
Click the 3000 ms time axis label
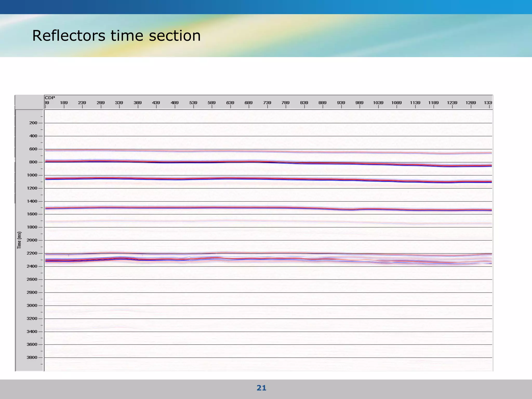point(32,305)
